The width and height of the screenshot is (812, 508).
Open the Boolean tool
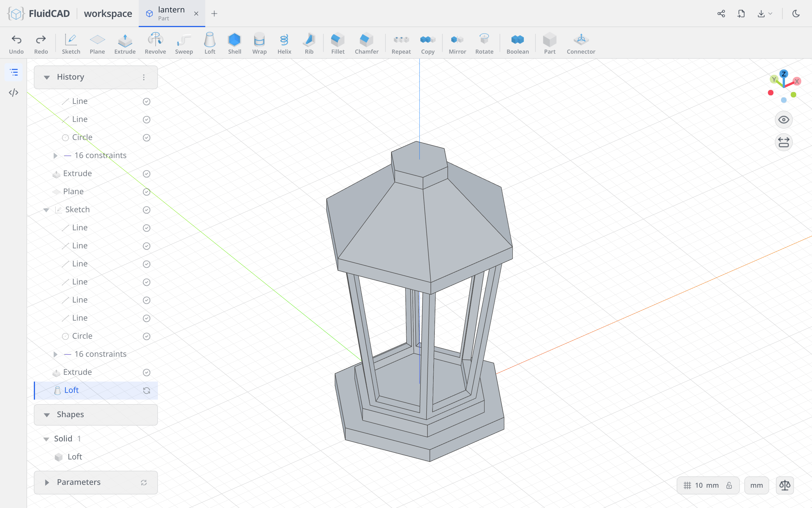pyautogui.click(x=517, y=44)
